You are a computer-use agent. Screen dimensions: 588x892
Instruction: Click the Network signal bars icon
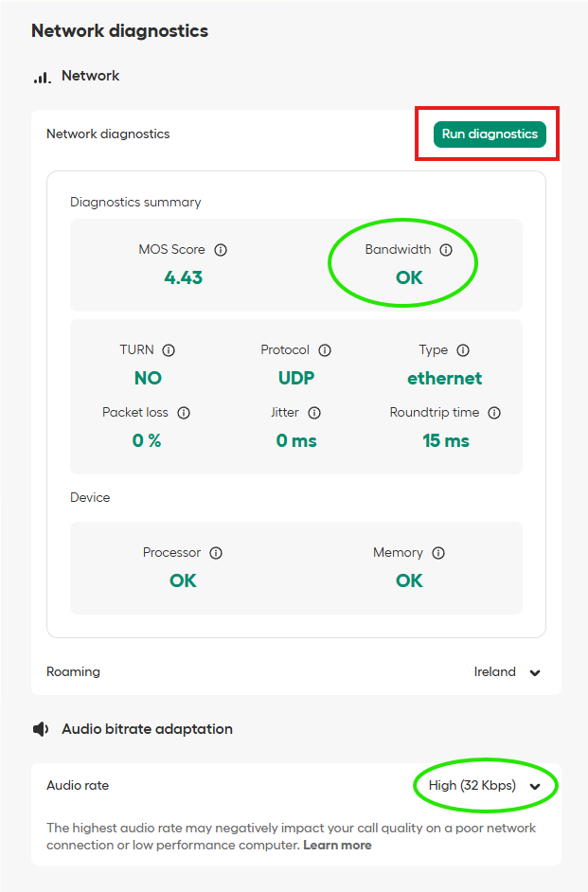tap(42, 77)
